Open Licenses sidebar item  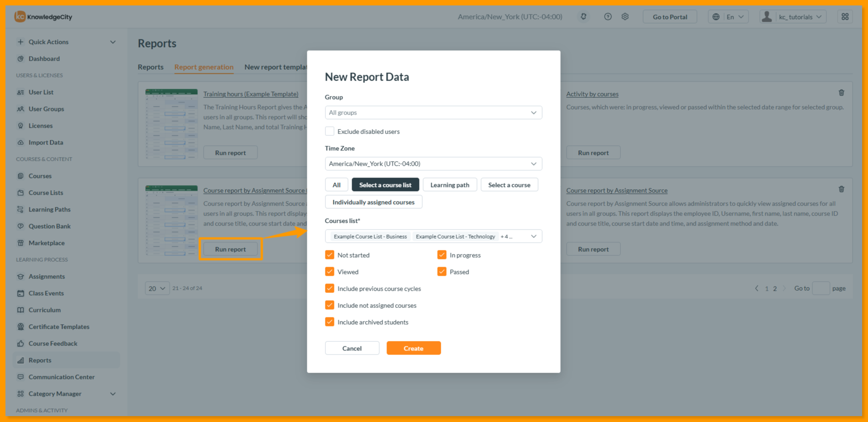pos(40,125)
